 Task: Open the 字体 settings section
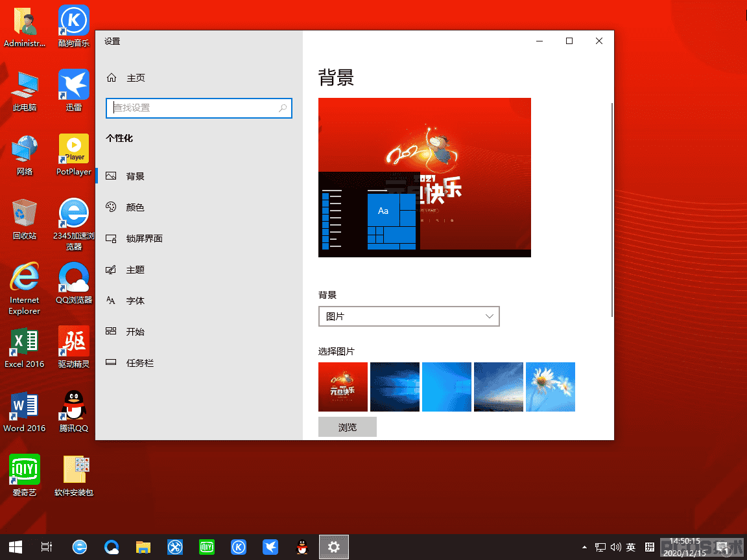click(x=198, y=301)
